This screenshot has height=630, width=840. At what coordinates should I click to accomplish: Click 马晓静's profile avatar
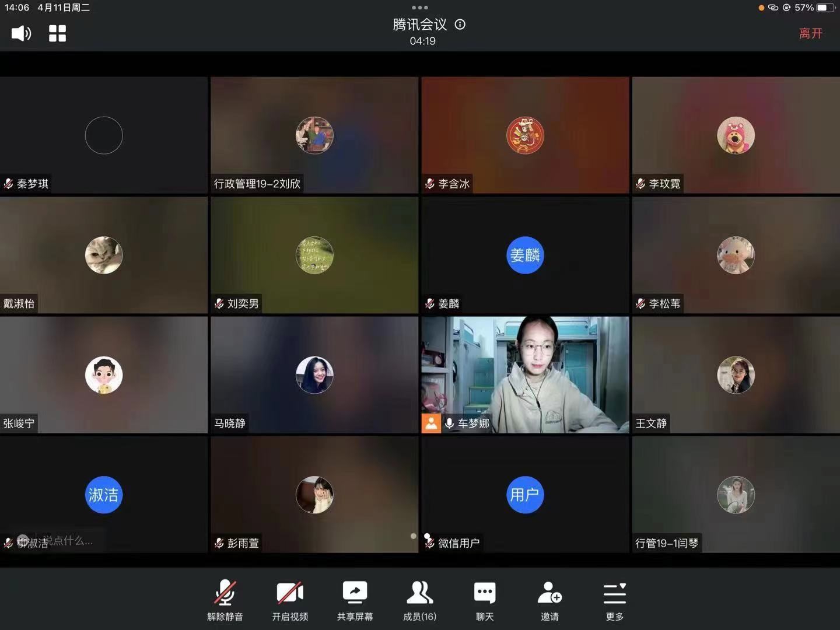[x=314, y=375]
